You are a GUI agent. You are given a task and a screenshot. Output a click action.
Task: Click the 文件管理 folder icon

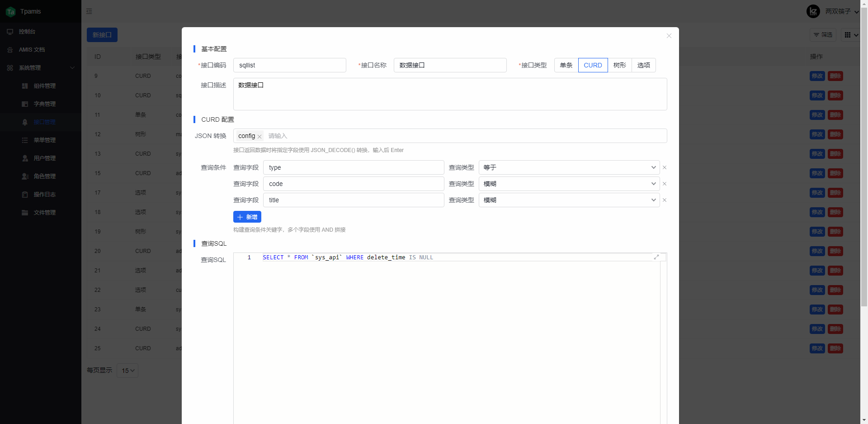coord(25,213)
